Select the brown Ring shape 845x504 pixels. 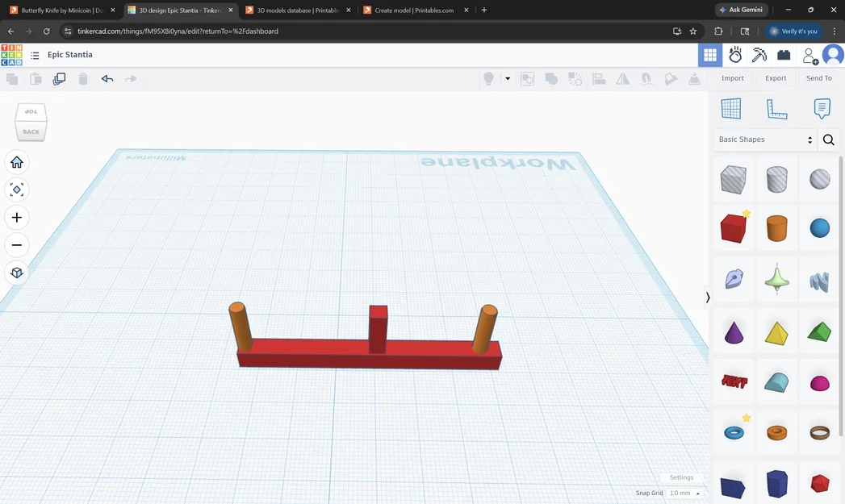tap(820, 432)
